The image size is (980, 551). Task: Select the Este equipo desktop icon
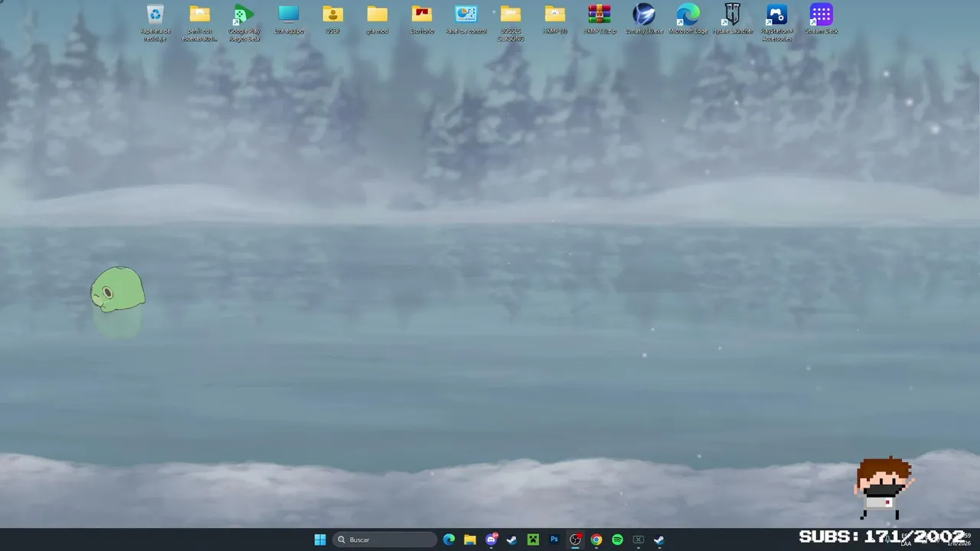point(289,20)
